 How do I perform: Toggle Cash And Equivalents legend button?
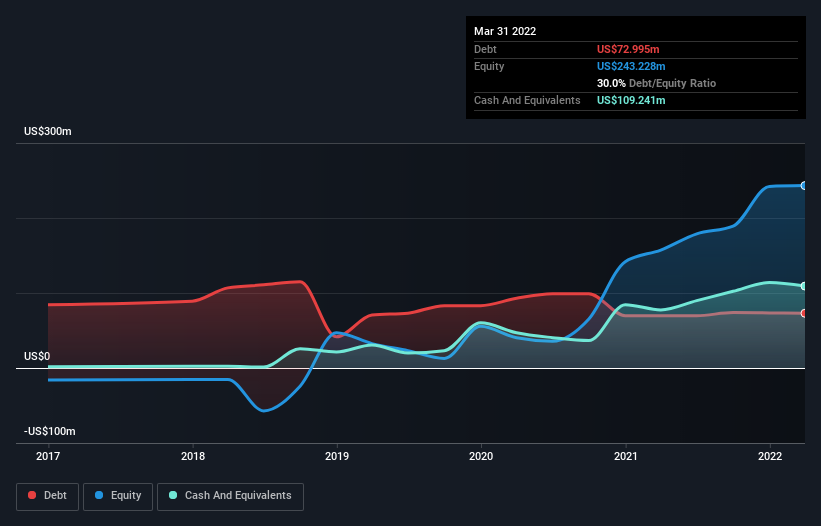[230, 496]
